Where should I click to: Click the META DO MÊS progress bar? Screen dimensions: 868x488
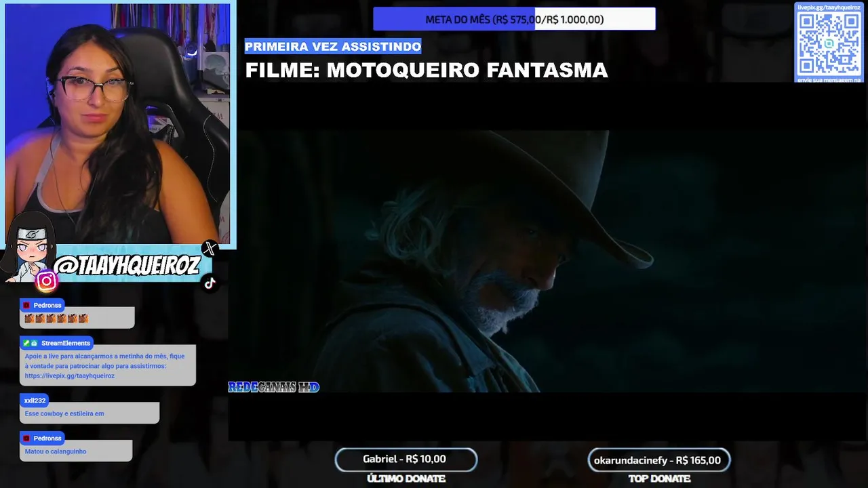(x=514, y=20)
